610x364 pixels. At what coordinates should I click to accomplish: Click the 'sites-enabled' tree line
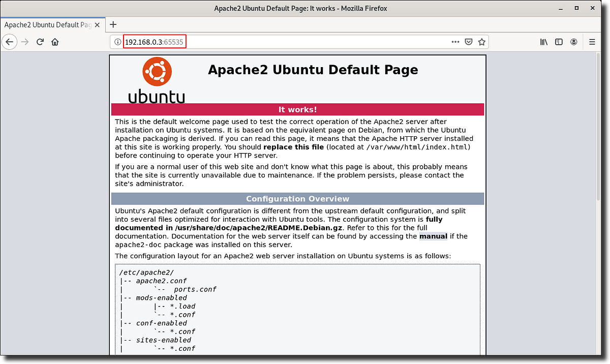pos(163,340)
